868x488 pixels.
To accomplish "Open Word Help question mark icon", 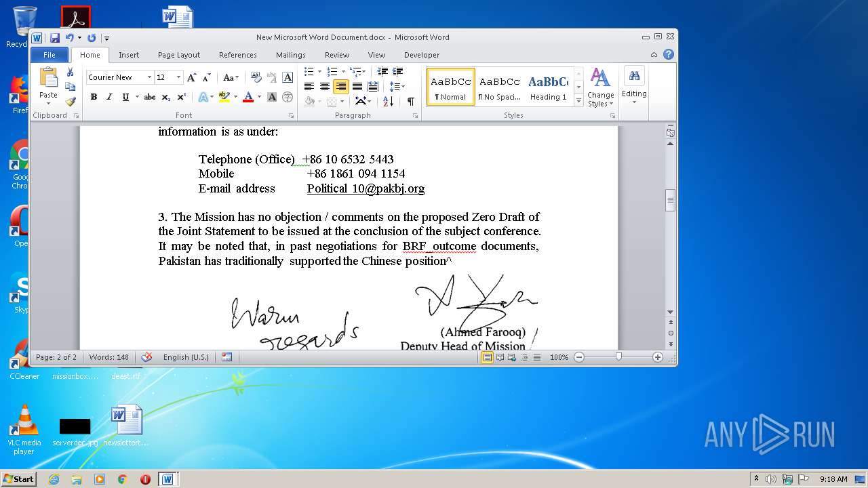I will tap(669, 54).
